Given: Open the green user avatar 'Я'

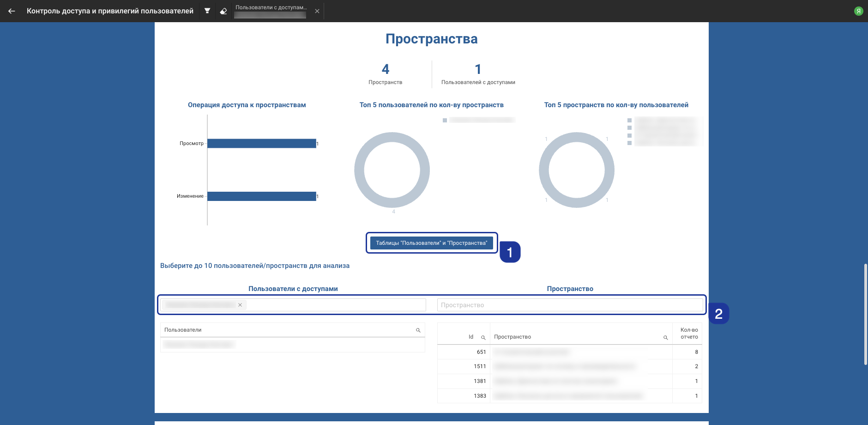Looking at the screenshot, I should [x=858, y=11].
